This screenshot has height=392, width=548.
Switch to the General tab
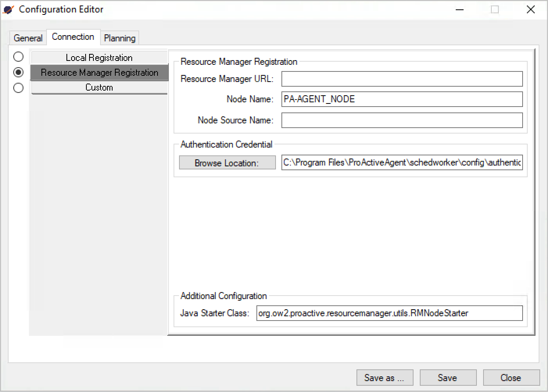pos(28,38)
